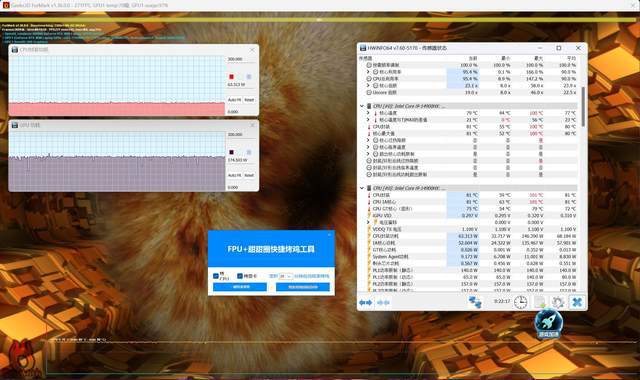Click the HWiNFO sensor list vertical scrollbar

pyautogui.click(x=583, y=106)
